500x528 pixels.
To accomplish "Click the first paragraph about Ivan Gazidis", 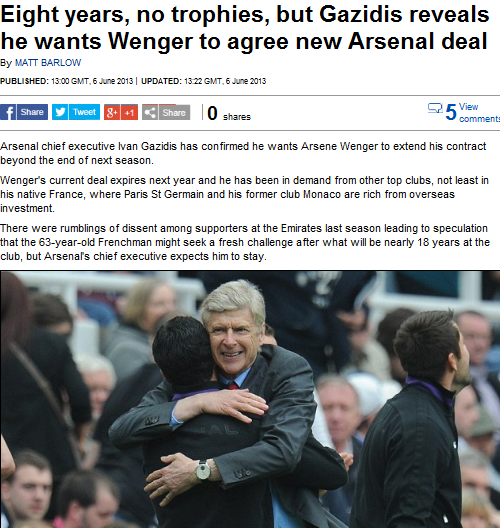I will (243, 153).
